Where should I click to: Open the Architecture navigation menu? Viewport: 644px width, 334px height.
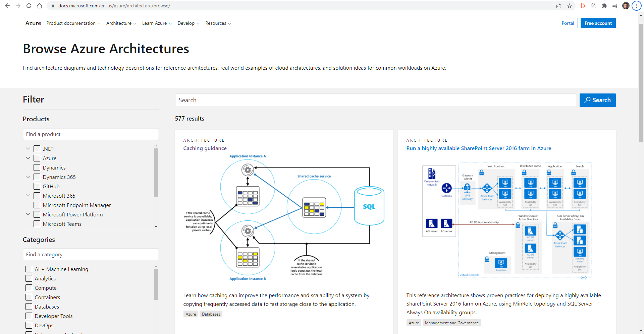coord(121,23)
